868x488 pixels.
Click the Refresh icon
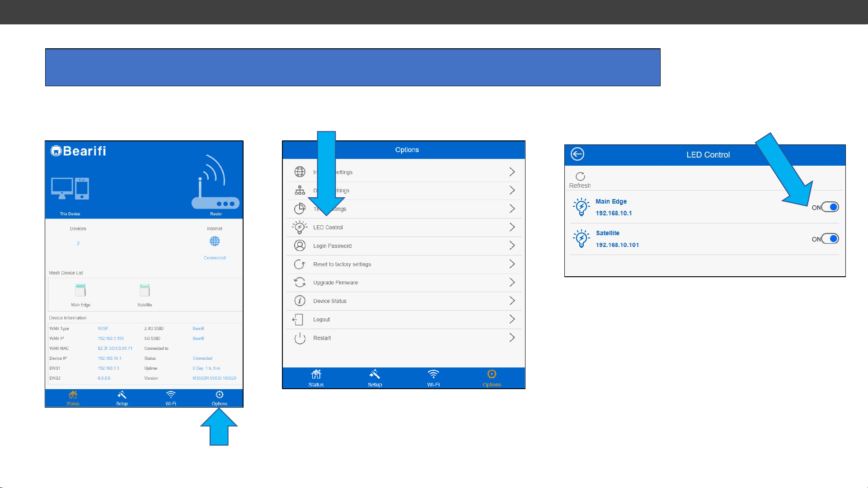click(580, 177)
